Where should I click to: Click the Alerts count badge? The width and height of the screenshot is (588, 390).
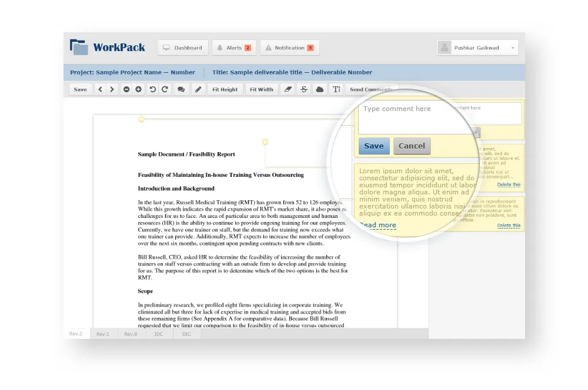tap(248, 48)
